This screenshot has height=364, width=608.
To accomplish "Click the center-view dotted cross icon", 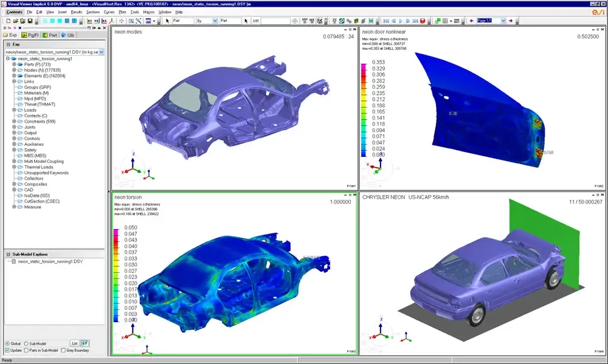I will (122, 21).
